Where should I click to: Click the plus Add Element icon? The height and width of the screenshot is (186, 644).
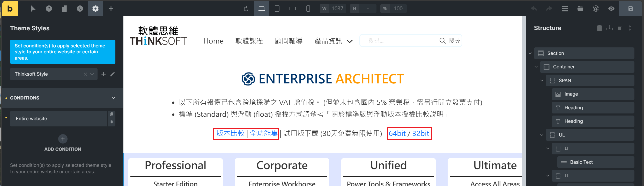coord(111,9)
